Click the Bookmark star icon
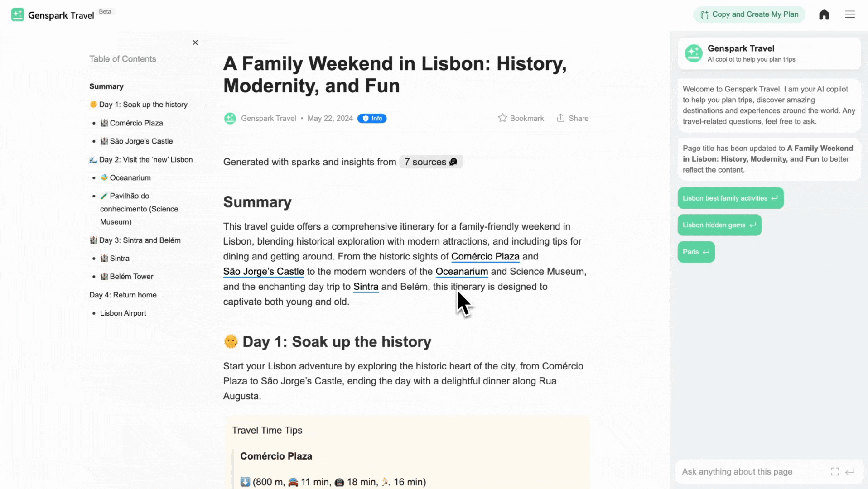Viewport: 868px width, 489px height. tap(502, 118)
